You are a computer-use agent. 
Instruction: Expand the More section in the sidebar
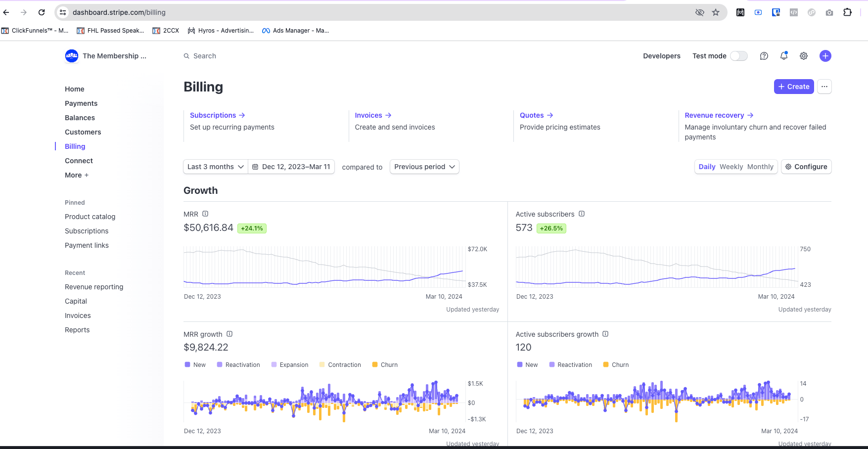(x=77, y=175)
